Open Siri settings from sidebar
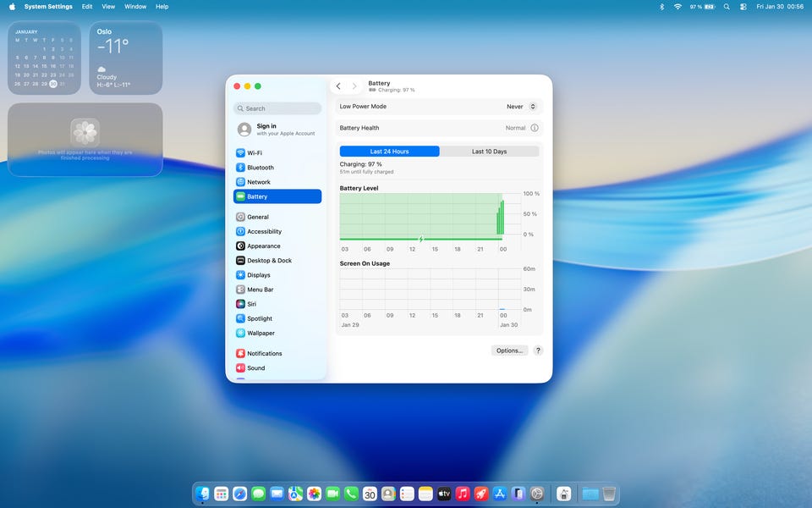The image size is (812, 508). point(251,304)
